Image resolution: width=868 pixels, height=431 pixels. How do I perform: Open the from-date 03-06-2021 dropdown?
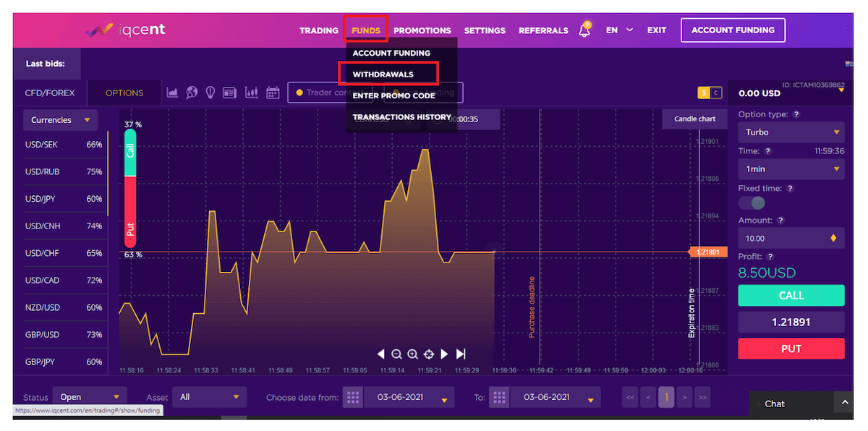[x=409, y=397]
